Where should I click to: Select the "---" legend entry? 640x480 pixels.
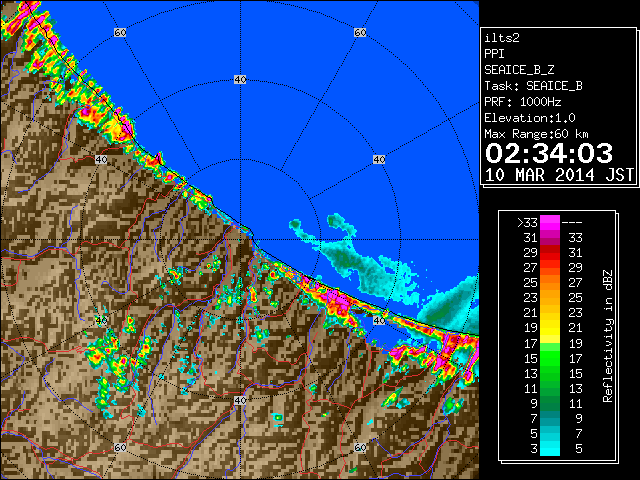[572, 223]
